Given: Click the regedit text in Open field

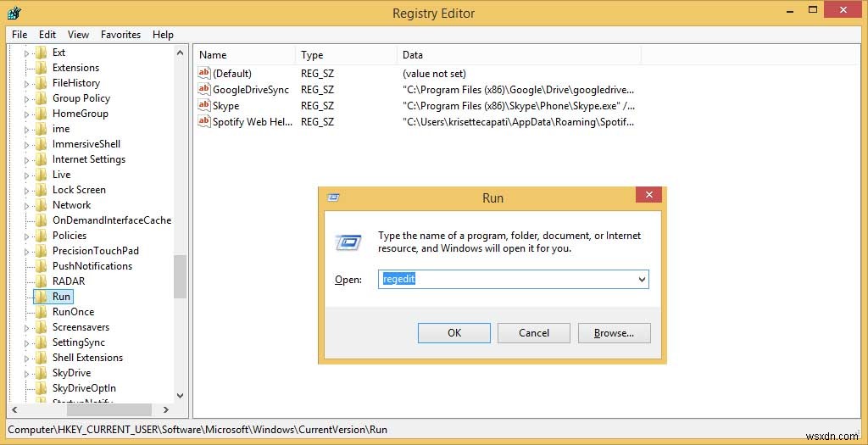Looking at the screenshot, I should coord(399,279).
